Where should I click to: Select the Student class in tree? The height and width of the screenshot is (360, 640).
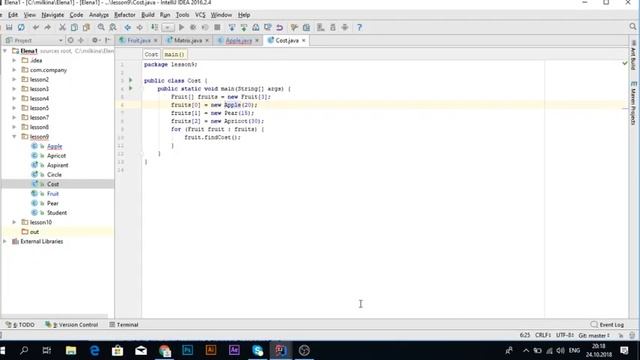pyautogui.click(x=57, y=213)
